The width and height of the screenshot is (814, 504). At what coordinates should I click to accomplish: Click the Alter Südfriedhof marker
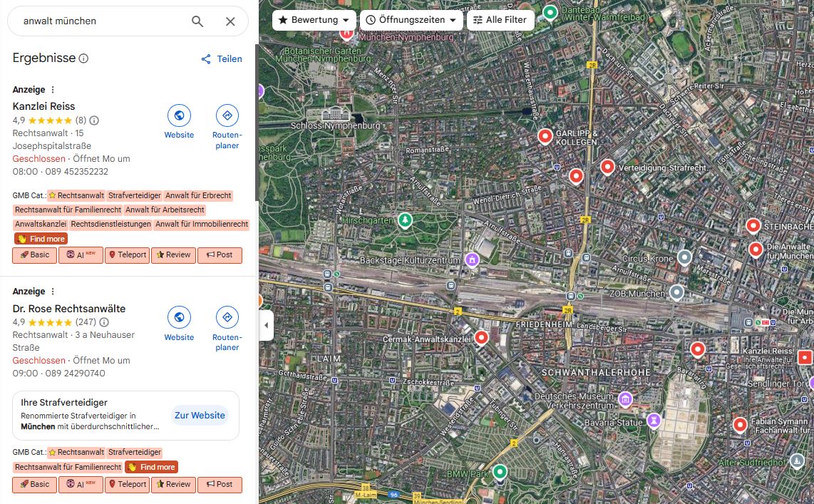click(797, 460)
